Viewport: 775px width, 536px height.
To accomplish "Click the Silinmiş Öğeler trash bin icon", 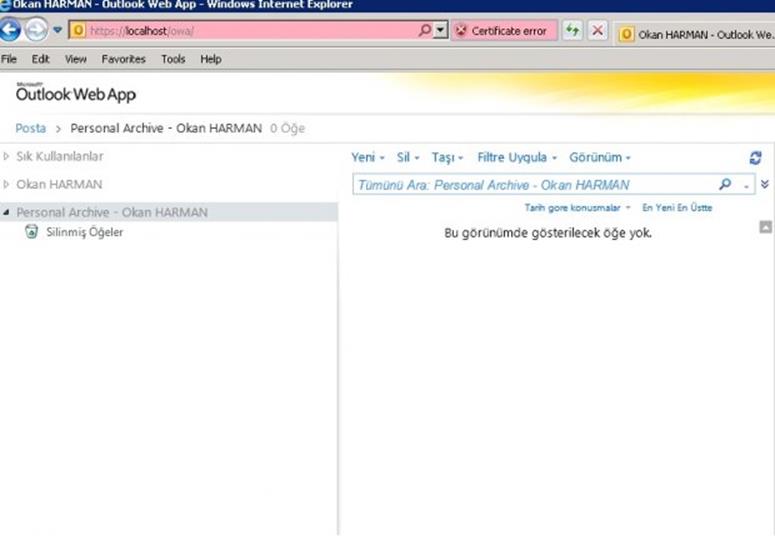I will tap(31, 231).
